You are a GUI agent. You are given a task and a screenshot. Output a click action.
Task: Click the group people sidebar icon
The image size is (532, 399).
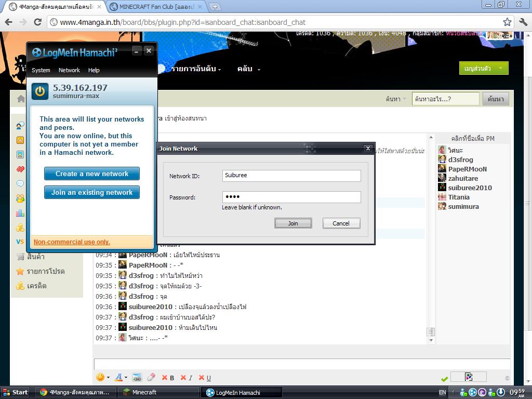coord(20,198)
